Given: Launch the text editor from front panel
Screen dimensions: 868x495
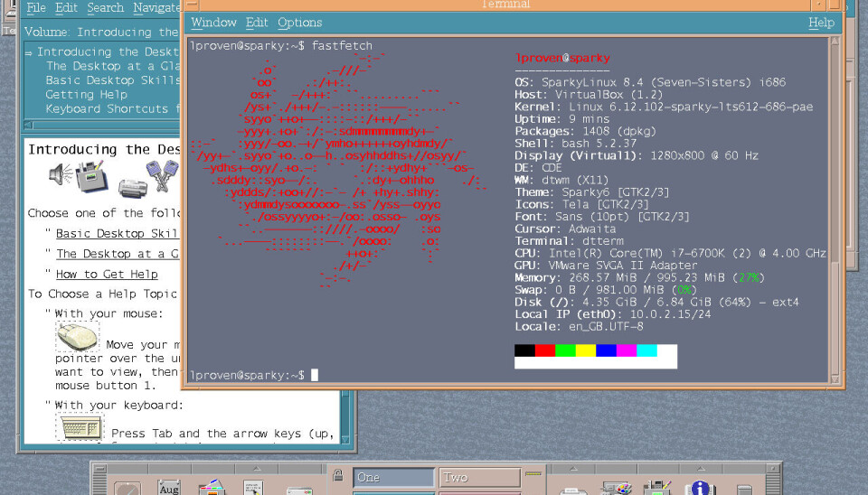Looking at the screenshot, I should [253, 487].
